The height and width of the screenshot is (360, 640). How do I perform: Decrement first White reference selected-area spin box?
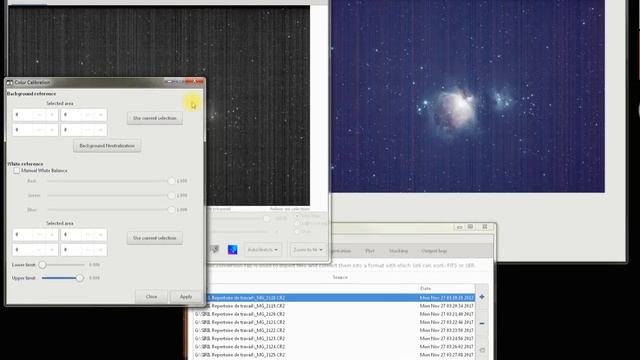40,235
